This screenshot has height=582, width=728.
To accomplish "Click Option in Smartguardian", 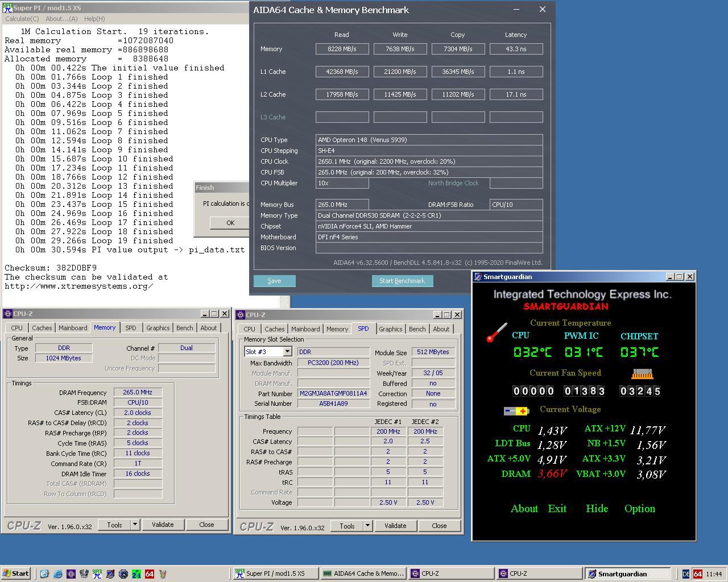I will [x=640, y=509].
